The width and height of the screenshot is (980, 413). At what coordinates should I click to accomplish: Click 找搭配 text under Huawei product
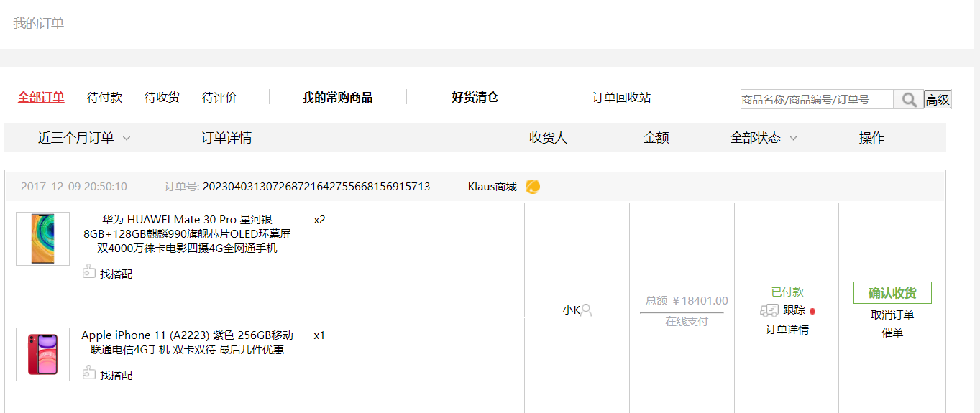click(116, 274)
